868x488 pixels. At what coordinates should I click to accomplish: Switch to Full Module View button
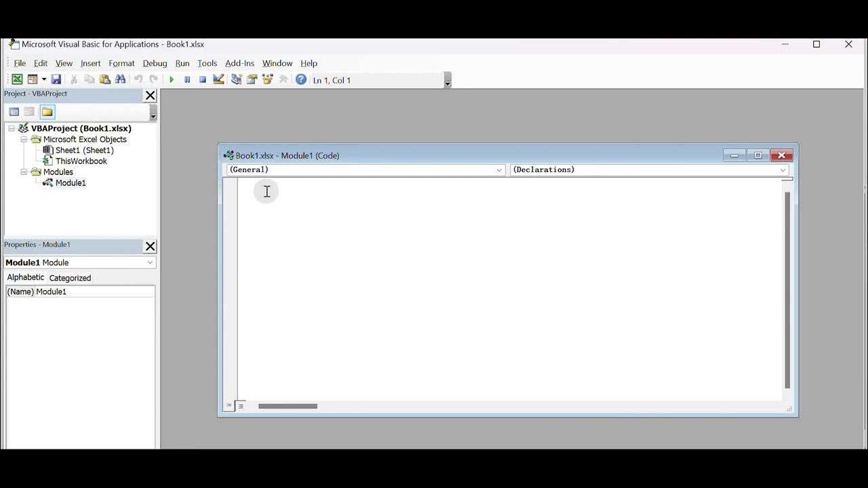(241, 406)
